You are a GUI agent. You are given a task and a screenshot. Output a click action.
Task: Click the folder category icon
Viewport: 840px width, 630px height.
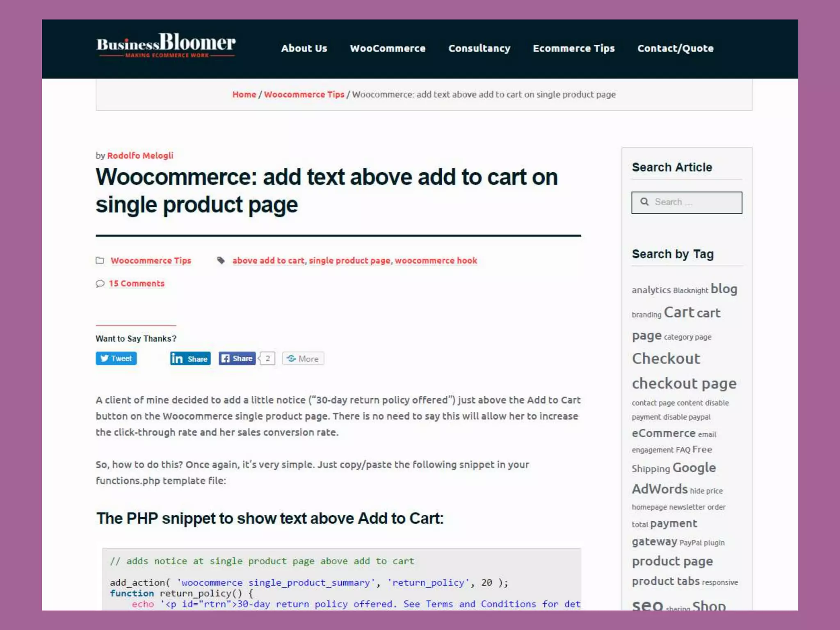click(100, 260)
